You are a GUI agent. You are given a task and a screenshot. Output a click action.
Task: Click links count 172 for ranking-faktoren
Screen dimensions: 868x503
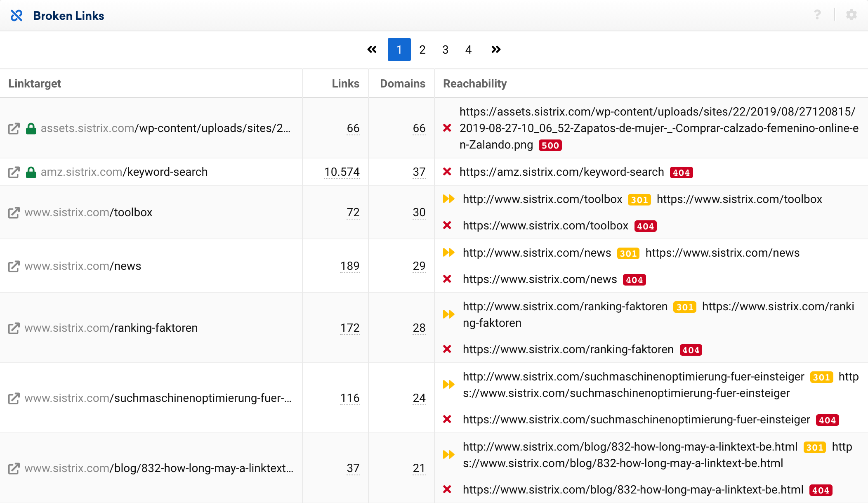click(350, 328)
